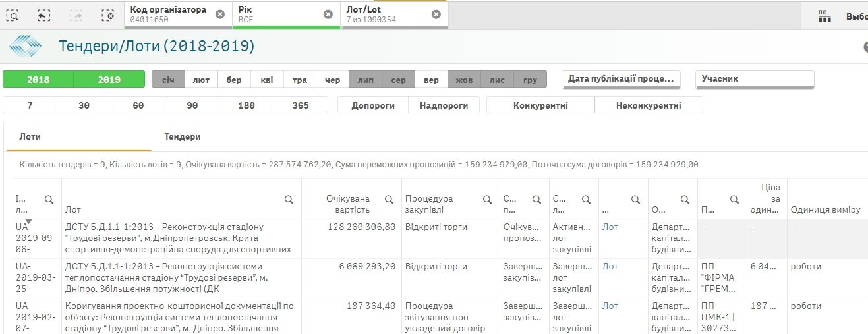Choose last 180 days period
The height and width of the screenshot is (334, 868).
[x=246, y=105]
